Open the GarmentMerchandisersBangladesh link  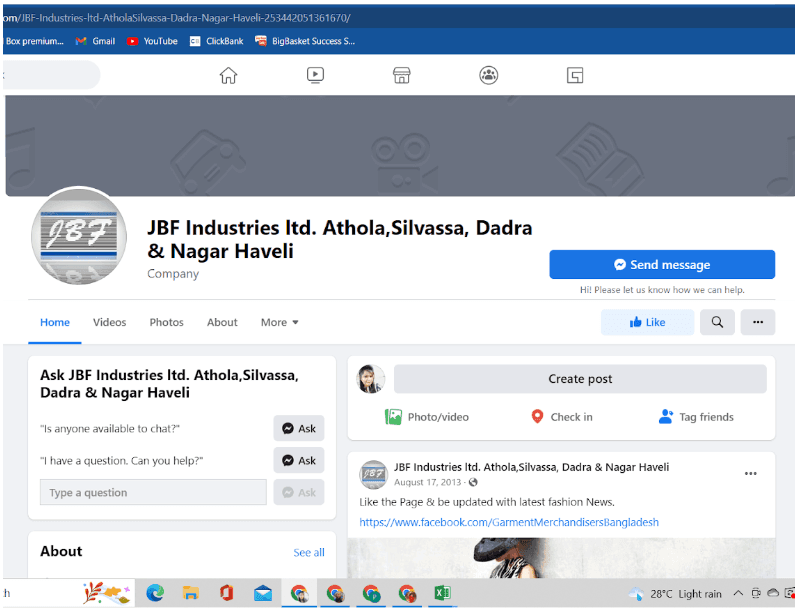pyautogui.click(x=520, y=522)
